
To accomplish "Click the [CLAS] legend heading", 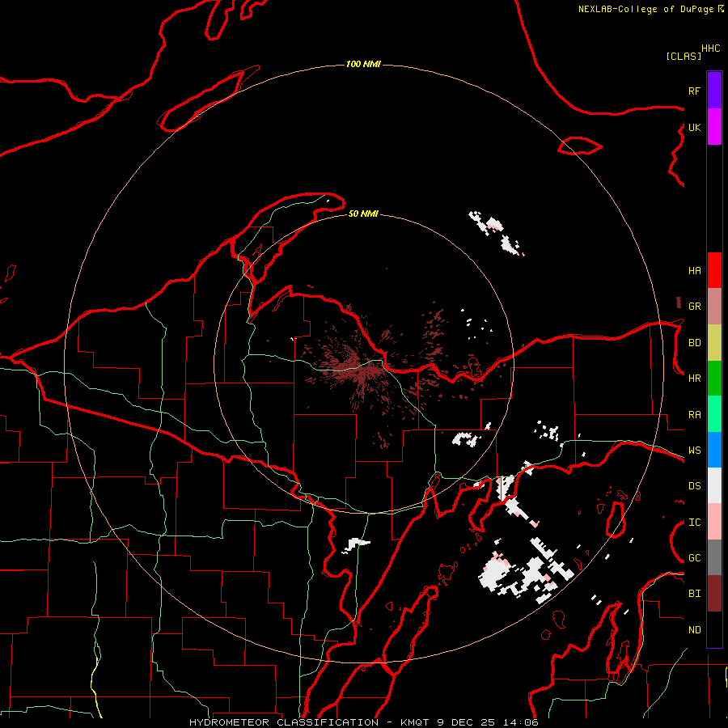I will (x=684, y=56).
